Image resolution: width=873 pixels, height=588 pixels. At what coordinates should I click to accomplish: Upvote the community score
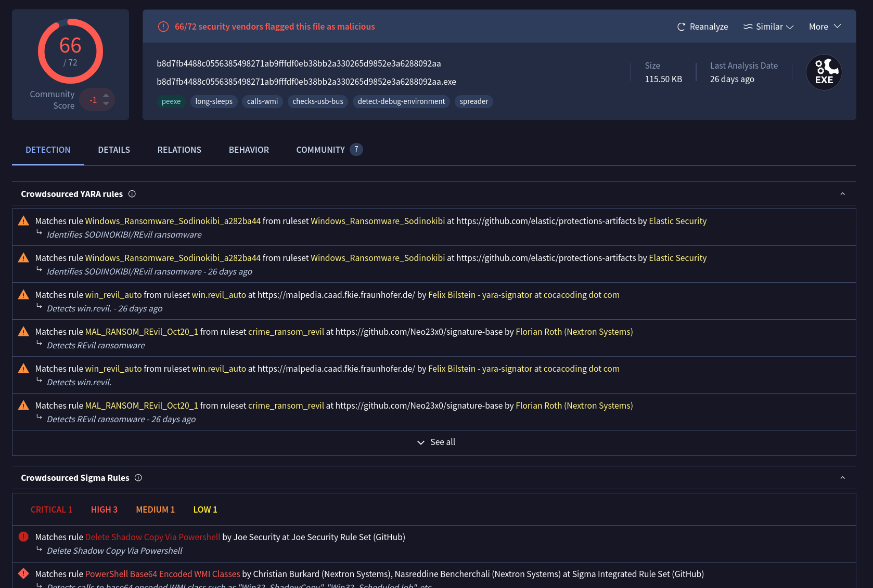tap(106, 95)
